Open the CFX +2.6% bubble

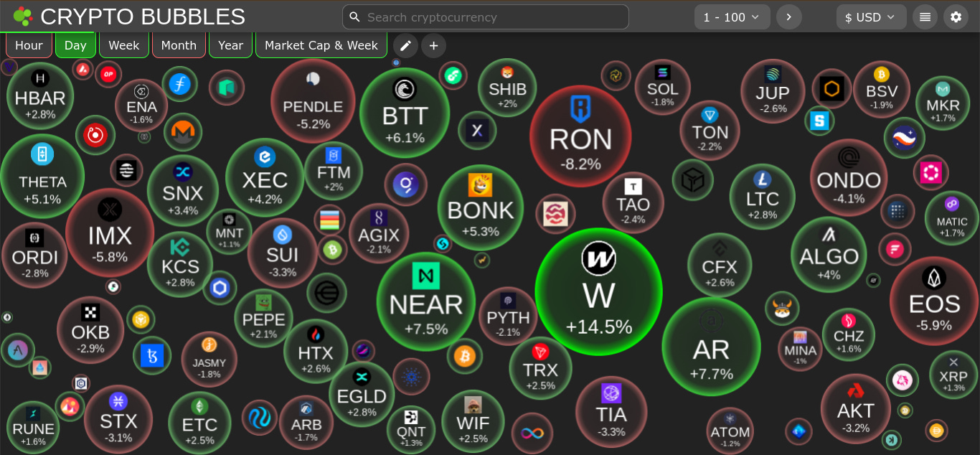click(x=720, y=265)
